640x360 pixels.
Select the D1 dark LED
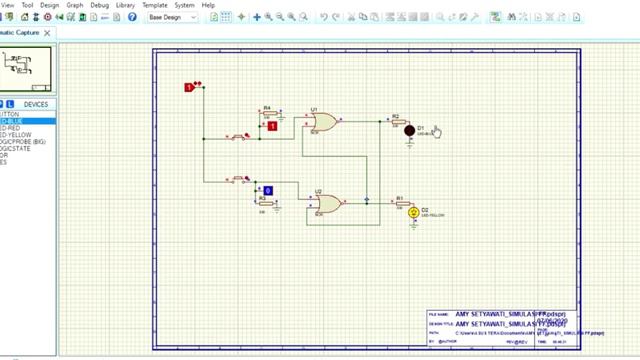click(x=409, y=131)
